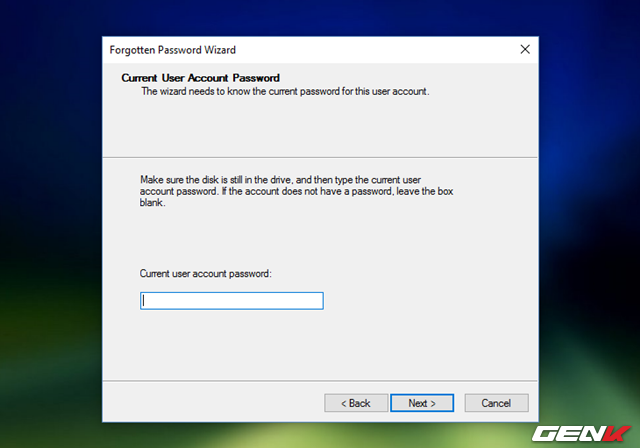Screen dimensions: 640x448
Task: Click the Make sure the disk instruction line
Action: point(280,180)
